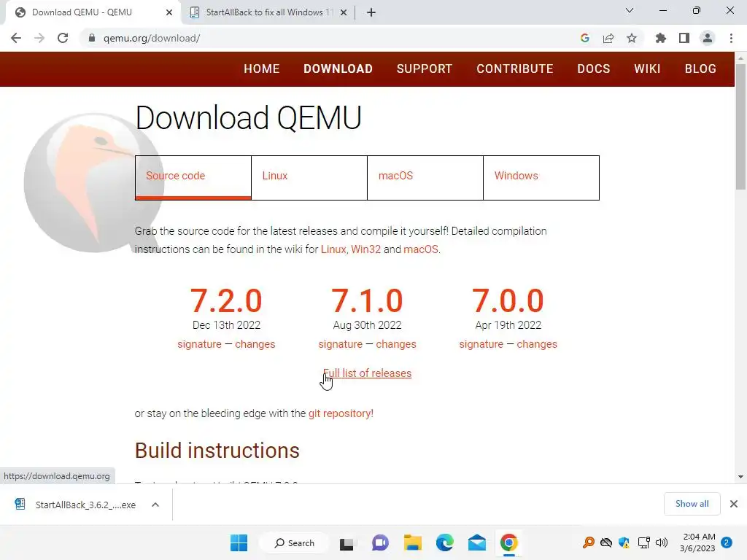Open the changes link for 7.2.0
This screenshot has height=560, width=747.
pos(255,344)
